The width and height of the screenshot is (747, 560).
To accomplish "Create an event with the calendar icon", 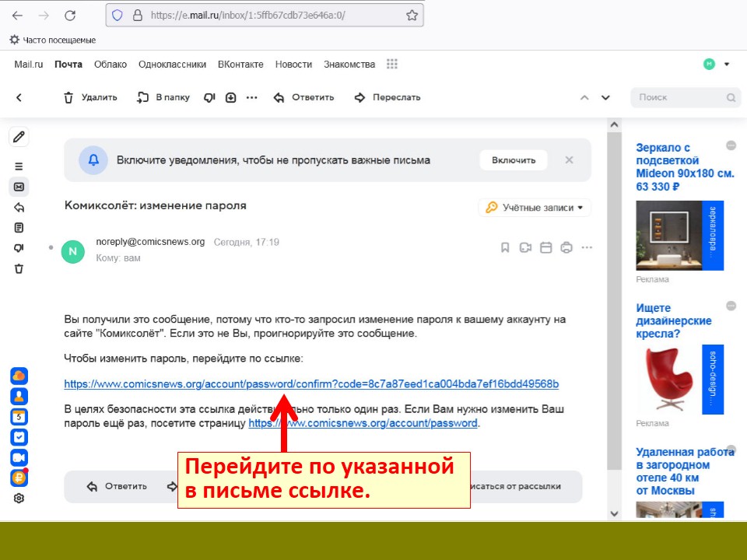I will (x=546, y=247).
